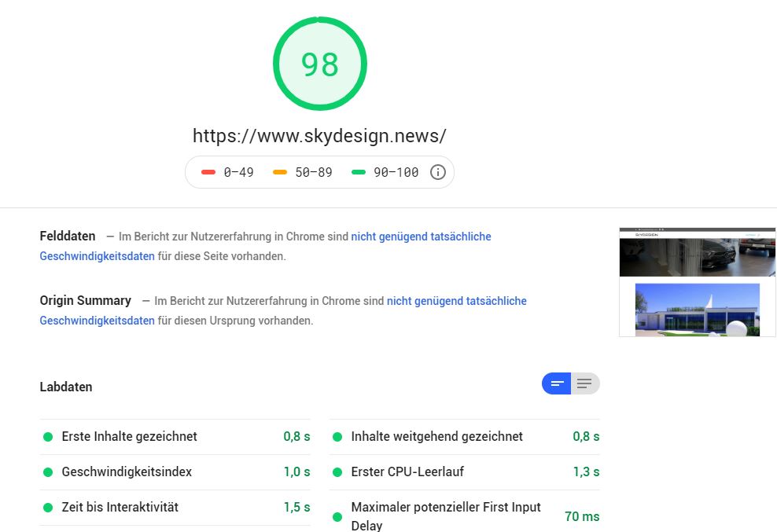Viewport: 777px width, 532px height.
Task: Switch to the expanded gray list view
Action: pyautogui.click(x=584, y=383)
